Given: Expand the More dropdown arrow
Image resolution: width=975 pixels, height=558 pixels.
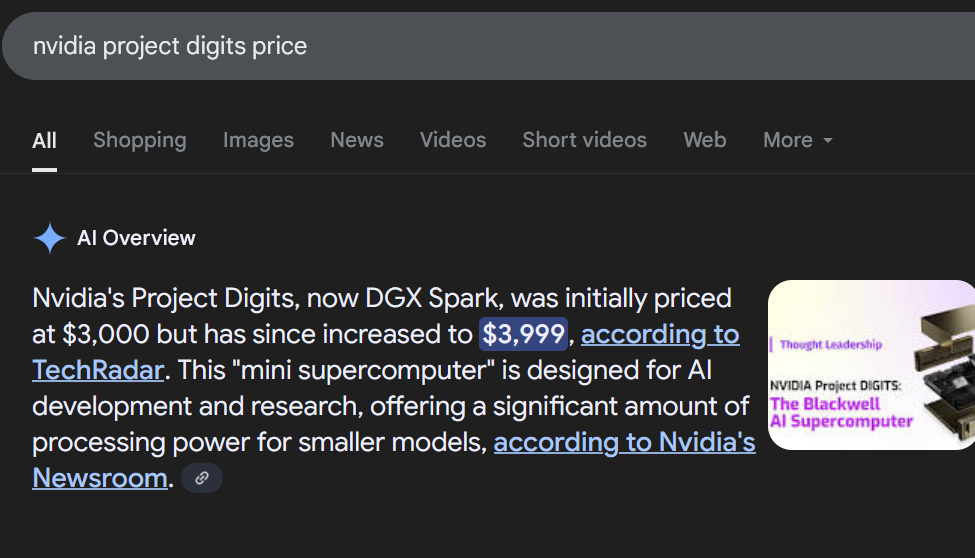Looking at the screenshot, I should pos(828,141).
